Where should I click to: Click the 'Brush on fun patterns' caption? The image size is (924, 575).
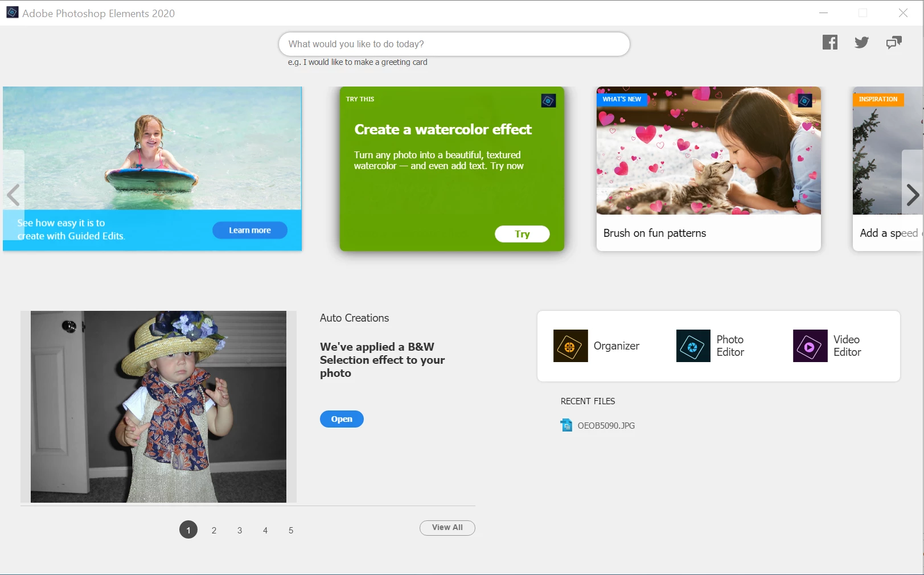(x=655, y=233)
